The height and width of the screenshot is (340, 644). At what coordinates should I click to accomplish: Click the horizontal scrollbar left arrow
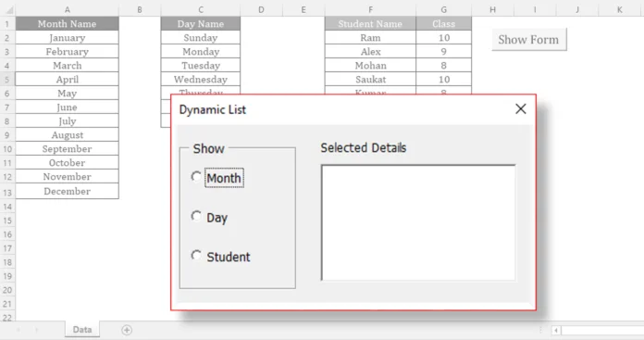[556, 330]
